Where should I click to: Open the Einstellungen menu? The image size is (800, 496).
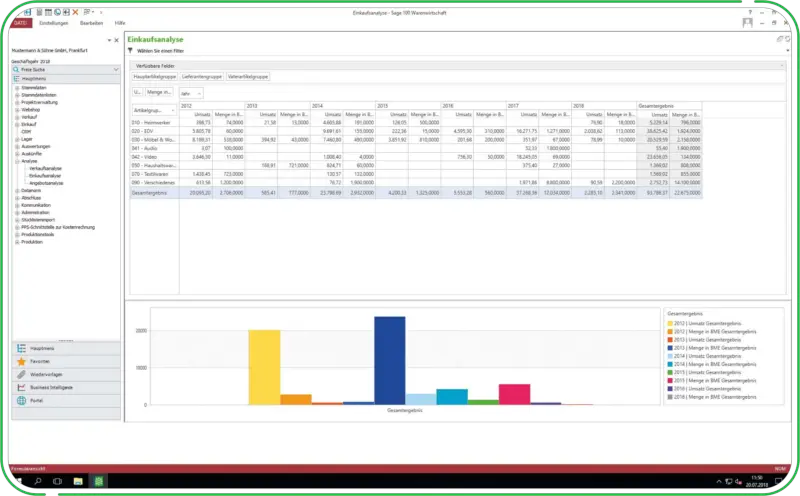[56, 21]
